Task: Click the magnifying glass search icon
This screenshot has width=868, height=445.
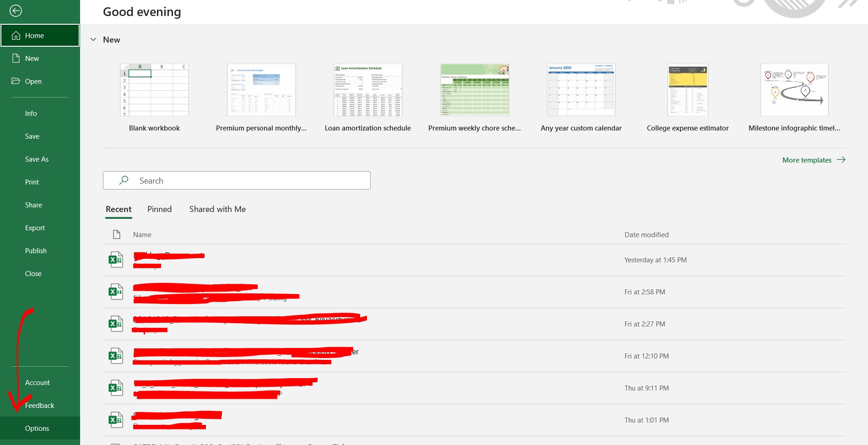Action: [123, 180]
